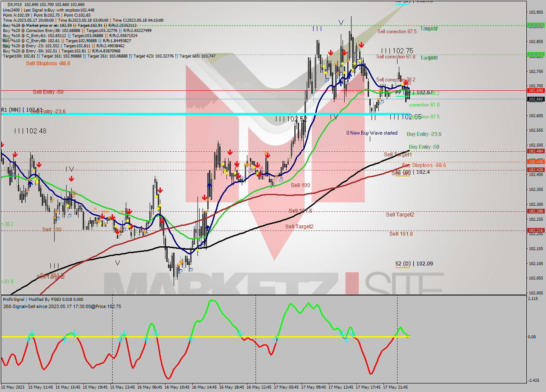Image resolution: width=546 pixels, height=392 pixels.
Task: Click the '260-Signal=Sell since' indicator text
Action: tap(62, 306)
